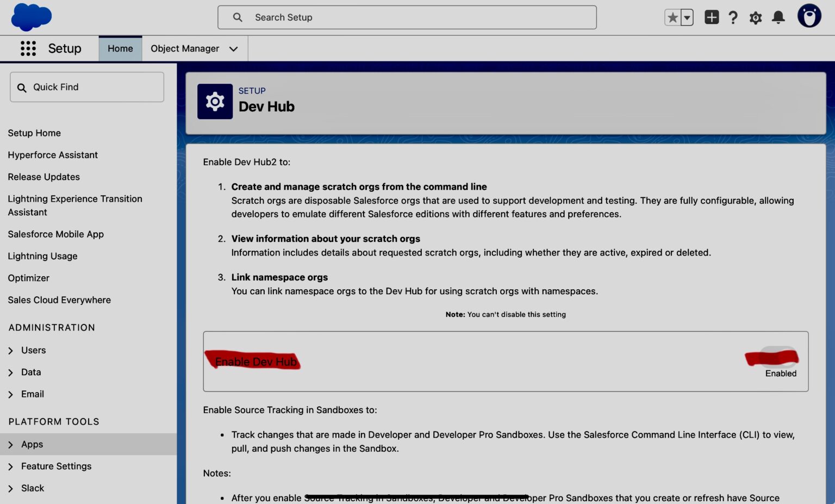Screen dimensions: 835x504
Task: Open the favorites star icon
Action: [x=672, y=17]
